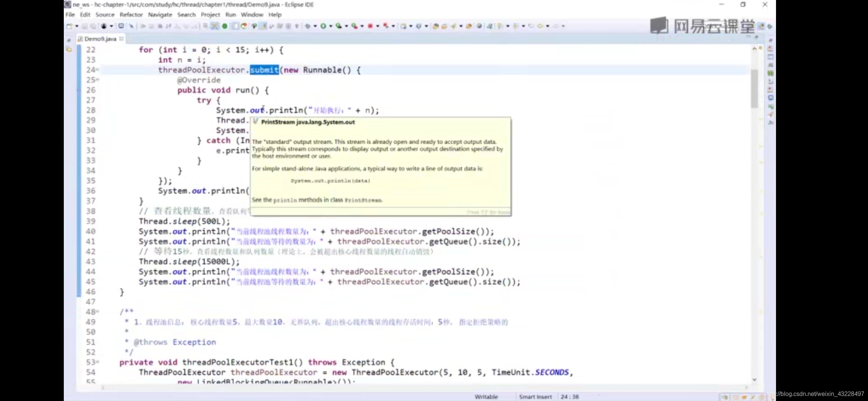
Task: Expand the Debug launch dropdown arrow
Action: [315, 26]
